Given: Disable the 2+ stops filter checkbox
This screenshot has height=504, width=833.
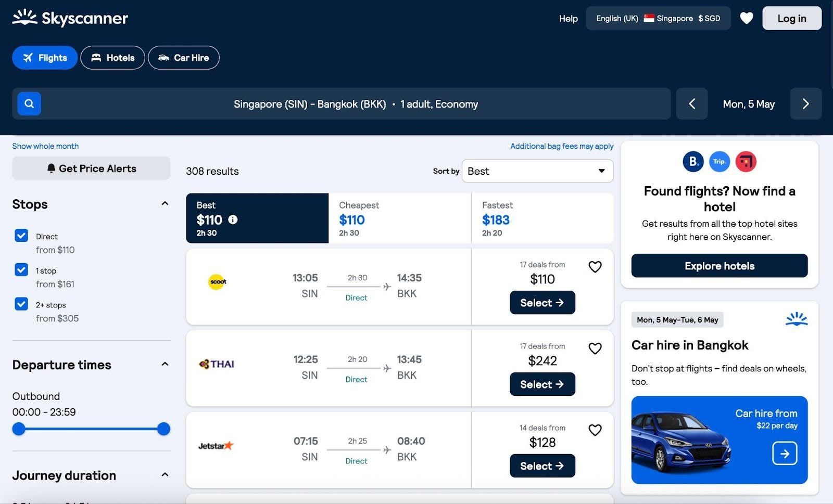Looking at the screenshot, I should coord(21,304).
